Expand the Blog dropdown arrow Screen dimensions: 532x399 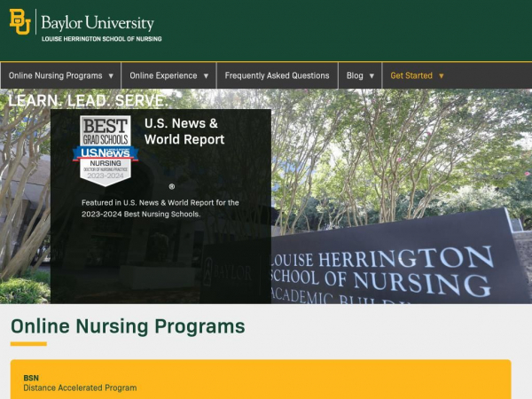(x=372, y=76)
